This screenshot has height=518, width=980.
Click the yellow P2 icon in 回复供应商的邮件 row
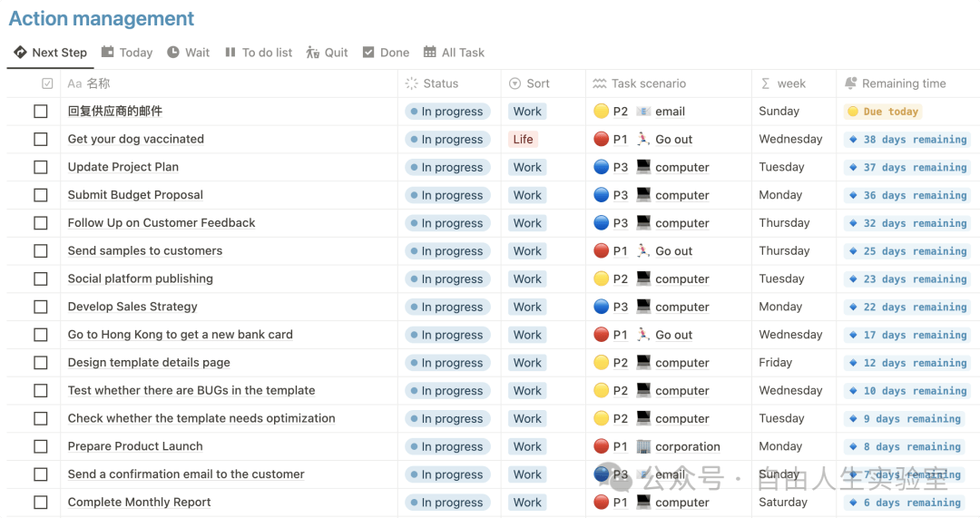601,112
